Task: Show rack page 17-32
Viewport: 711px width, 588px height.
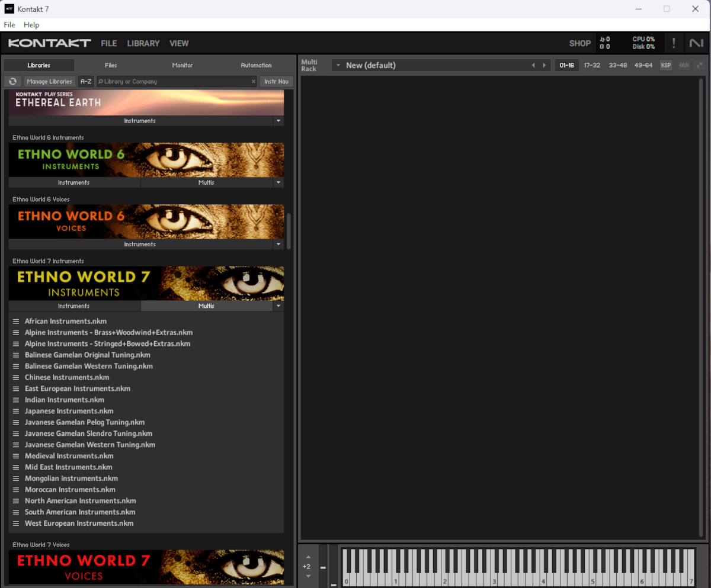Action: (x=592, y=65)
